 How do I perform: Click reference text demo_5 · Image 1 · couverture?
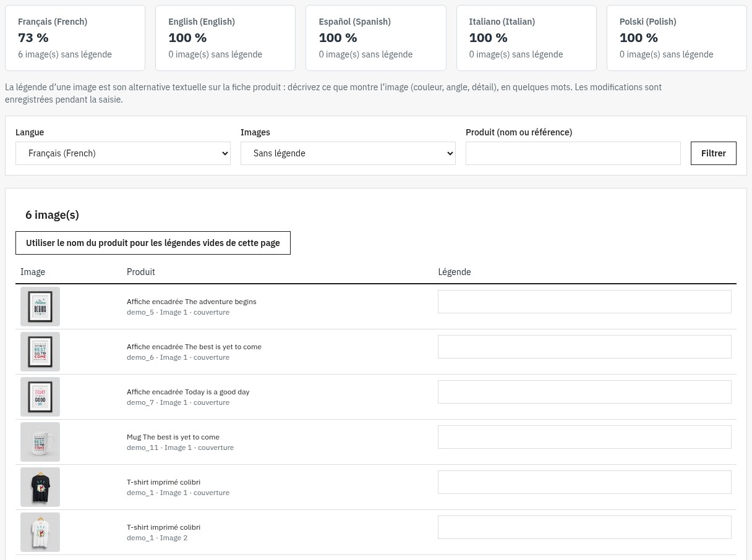(178, 312)
